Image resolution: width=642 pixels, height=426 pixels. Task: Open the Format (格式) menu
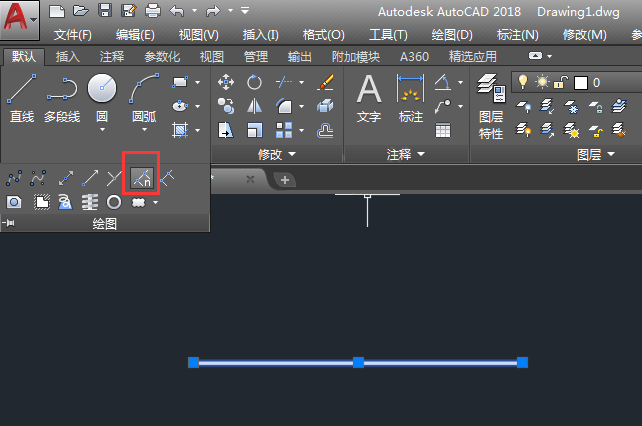tap(323, 35)
